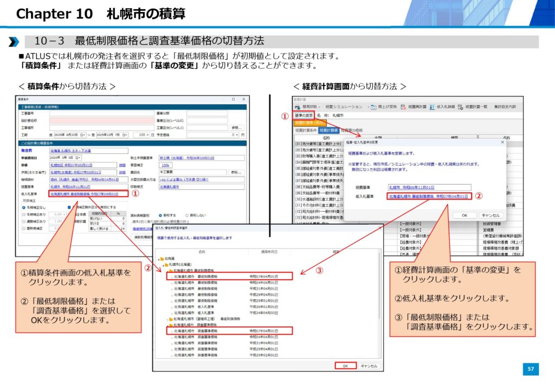Open 低入札詳細 from the toolbar
Image resolution: width=555 pixels, height=392 pixels.
pos(432,107)
